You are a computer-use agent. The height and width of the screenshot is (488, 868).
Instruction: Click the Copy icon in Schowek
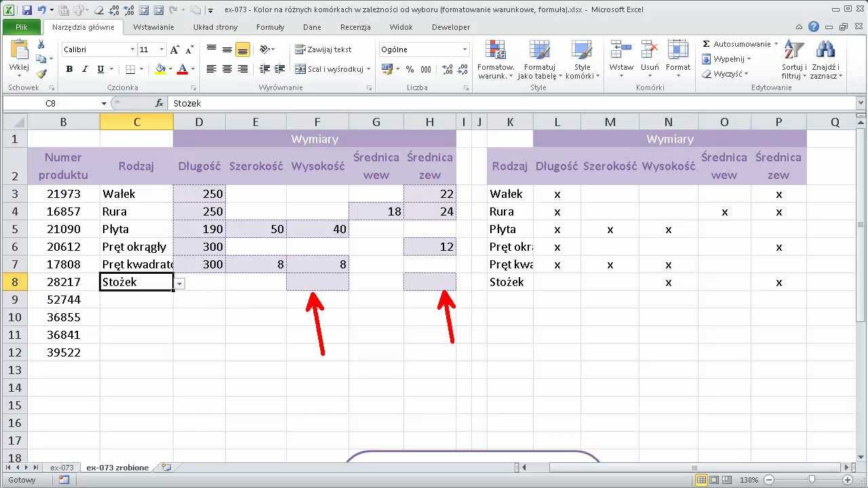pyautogui.click(x=41, y=60)
